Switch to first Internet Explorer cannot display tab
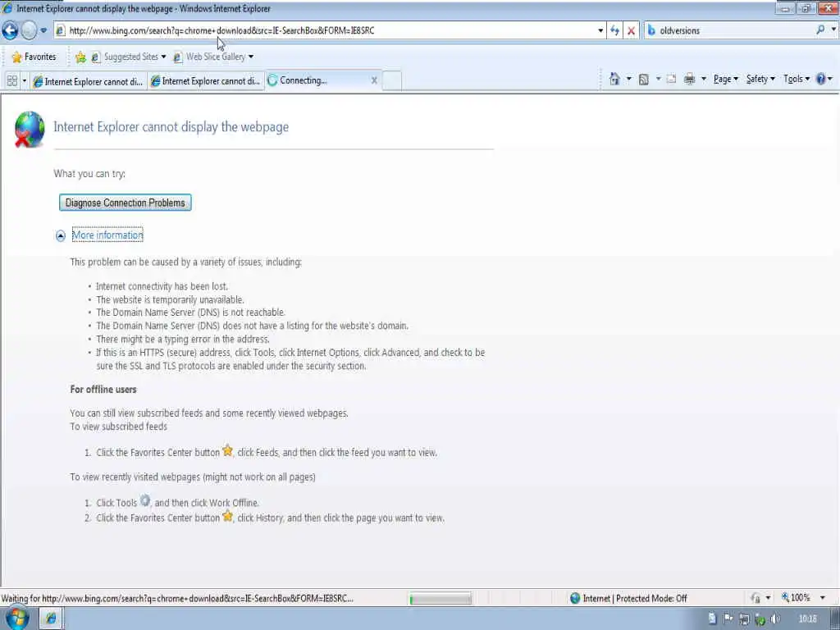 point(88,81)
